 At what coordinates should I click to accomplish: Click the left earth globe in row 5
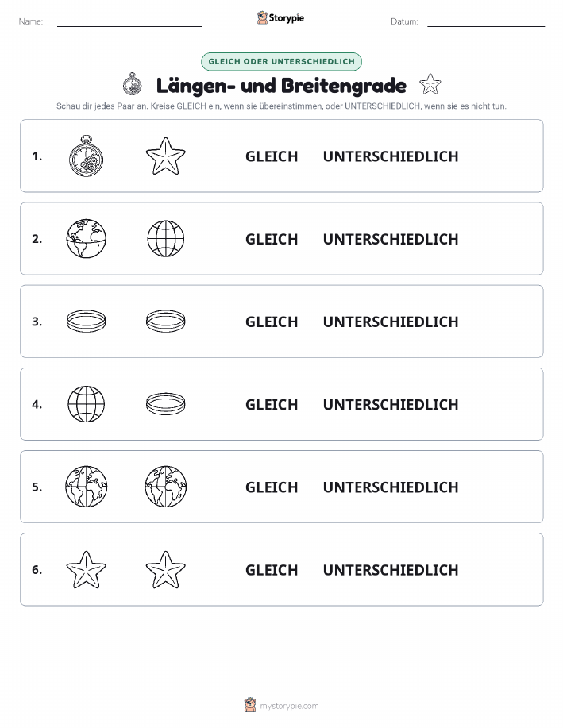pos(87,487)
